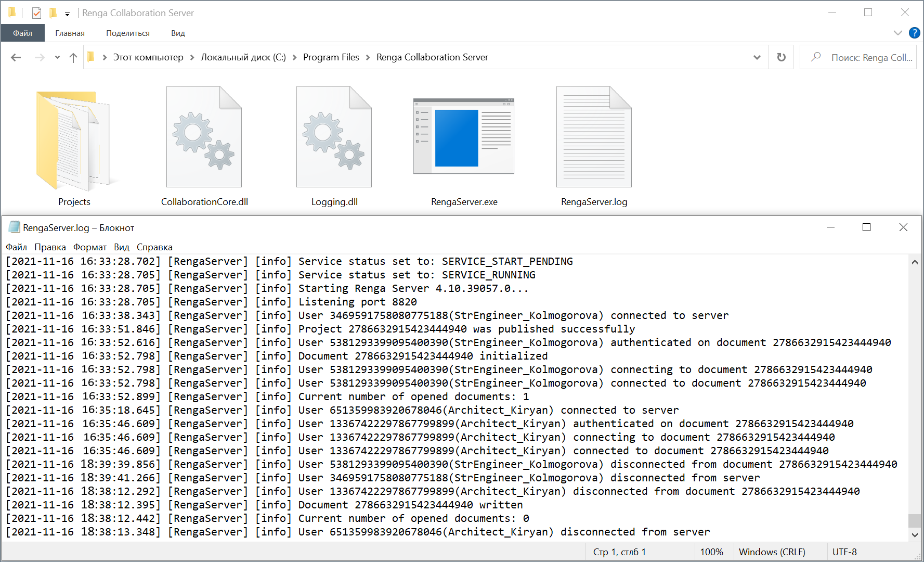Click the Forward arrow in Explorer
The height and width of the screenshot is (562, 924).
click(x=40, y=57)
